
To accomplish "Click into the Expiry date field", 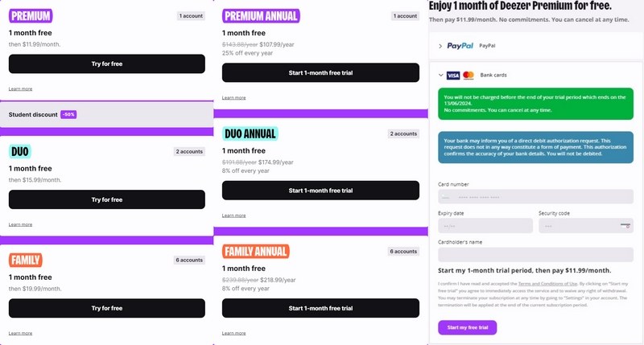I will pos(485,226).
